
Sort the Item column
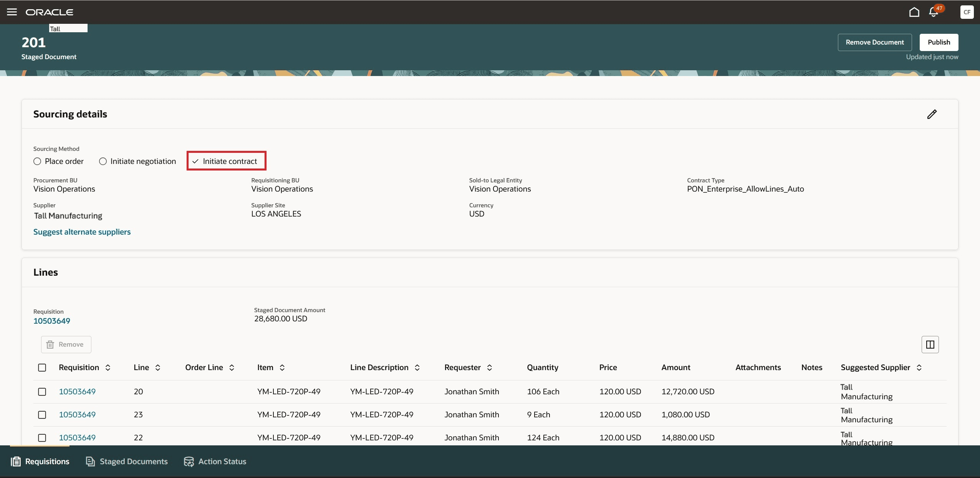282,367
